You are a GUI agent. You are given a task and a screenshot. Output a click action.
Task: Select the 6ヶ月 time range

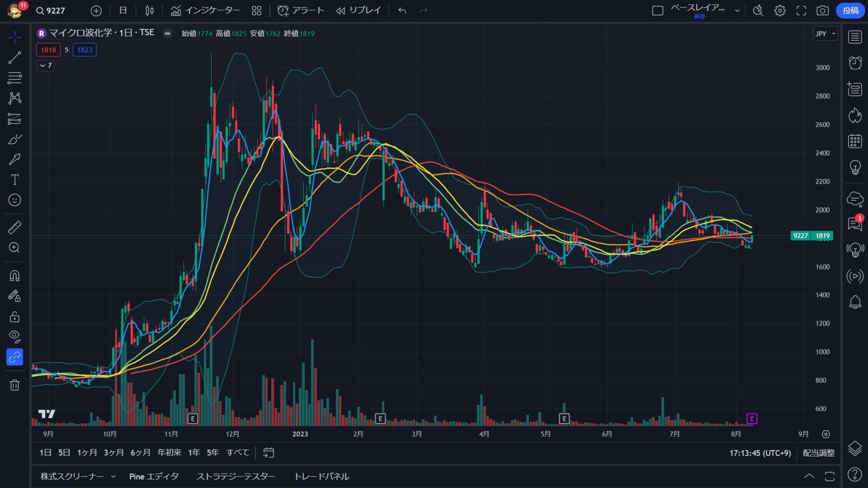click(x=141, y=452)
